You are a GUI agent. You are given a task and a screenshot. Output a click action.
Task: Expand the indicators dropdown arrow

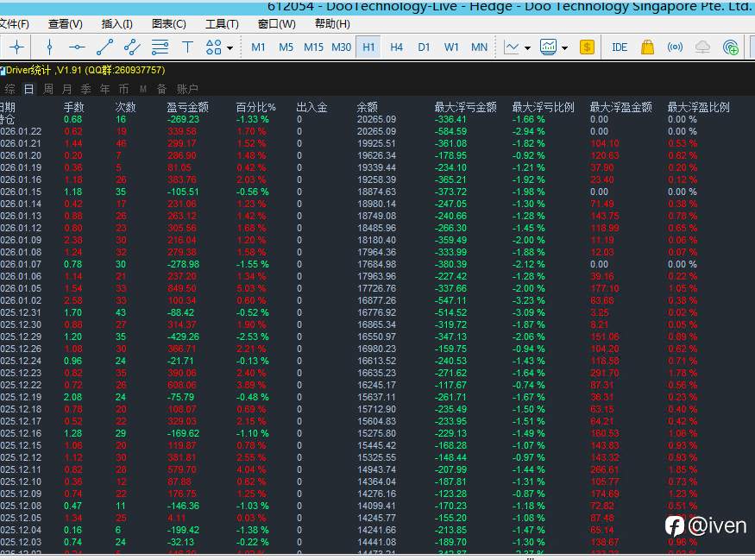coord(565,47)
